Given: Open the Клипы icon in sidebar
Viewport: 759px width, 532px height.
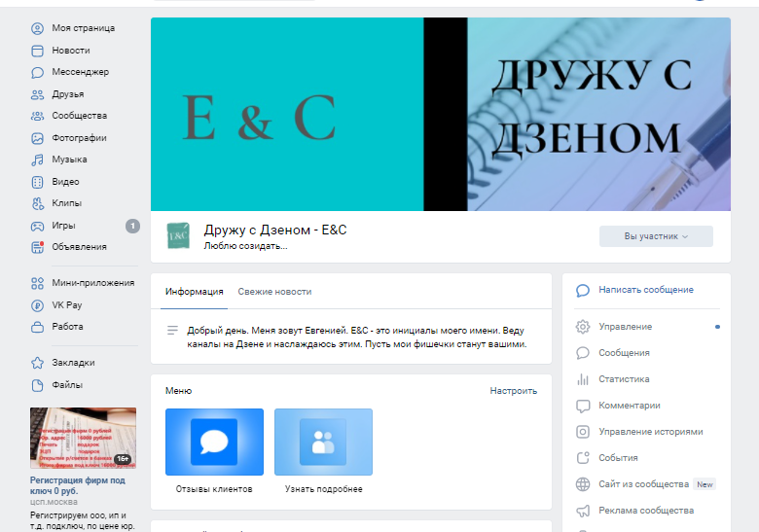Looking at the screenshot, I should (x=37, y=203).
